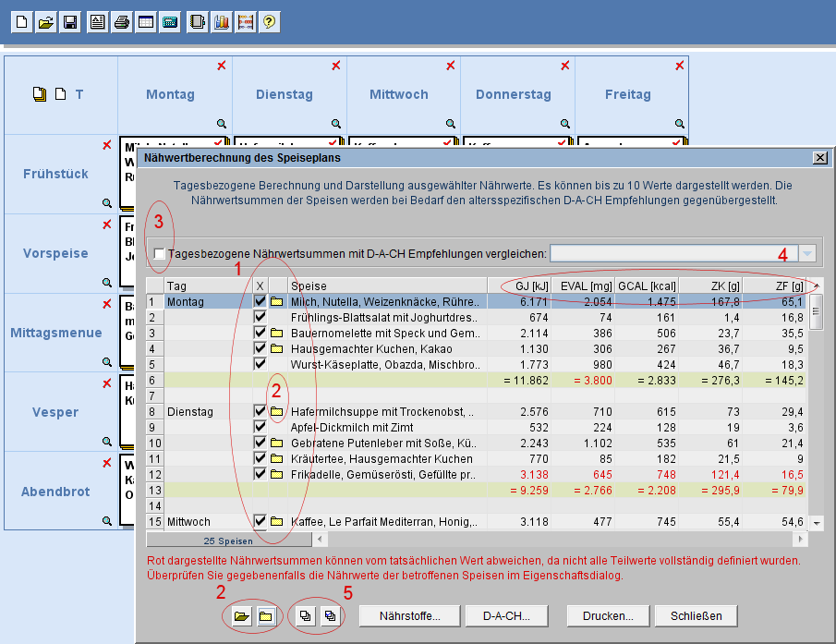Expand the folder of Hafermilchsuppe row
The width and height of the screenshot is (836, 644).
click(276, 412)
